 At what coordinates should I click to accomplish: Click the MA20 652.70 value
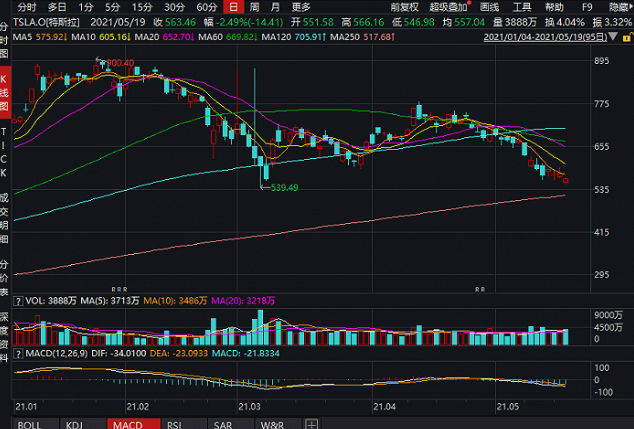pyautogui.click(x=164, y=37)
